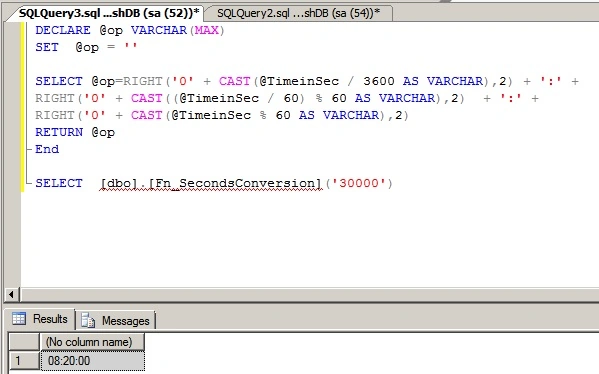Click the Messages page icon
599x374 pixels.
tap(88, 320)
